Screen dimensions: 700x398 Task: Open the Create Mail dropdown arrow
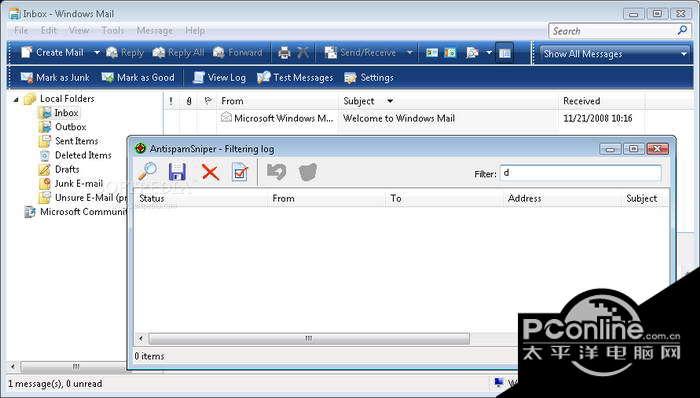96,53
